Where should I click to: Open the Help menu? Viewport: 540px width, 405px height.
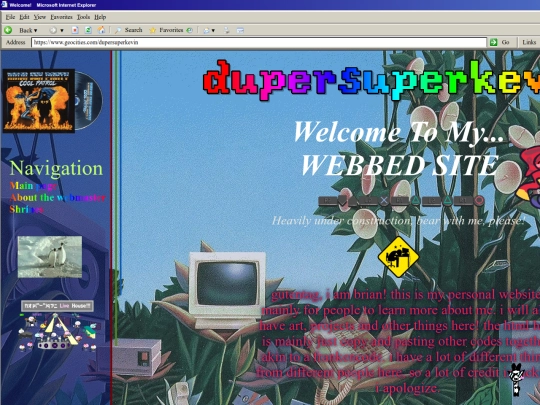click(x=100, y=17)
